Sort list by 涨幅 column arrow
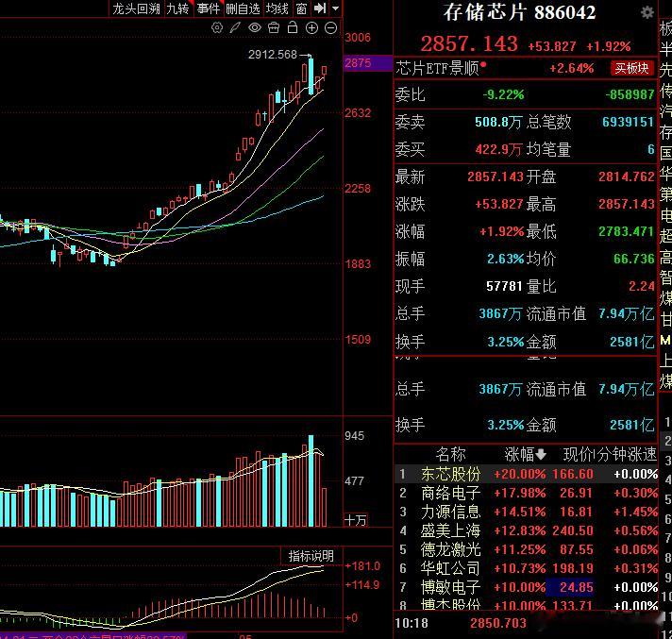This screenshot has height=639, width=672. point(541,454)
